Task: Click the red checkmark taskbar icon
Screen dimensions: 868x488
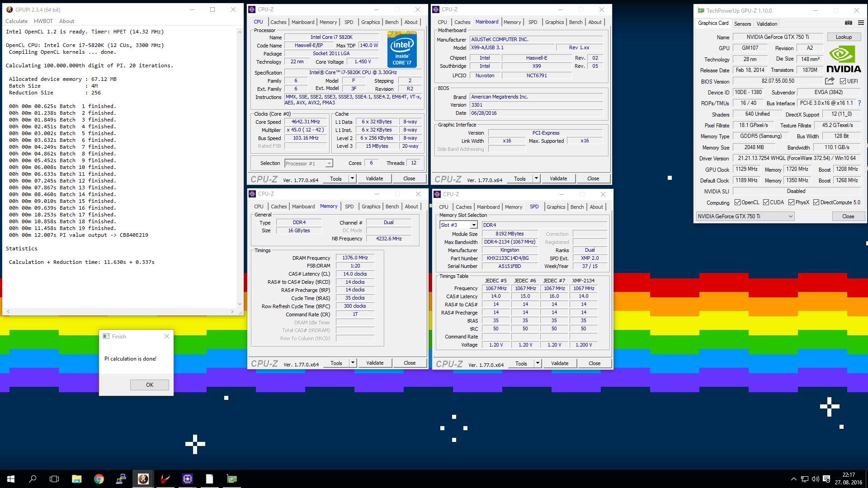Action: [x=165, y=479]
